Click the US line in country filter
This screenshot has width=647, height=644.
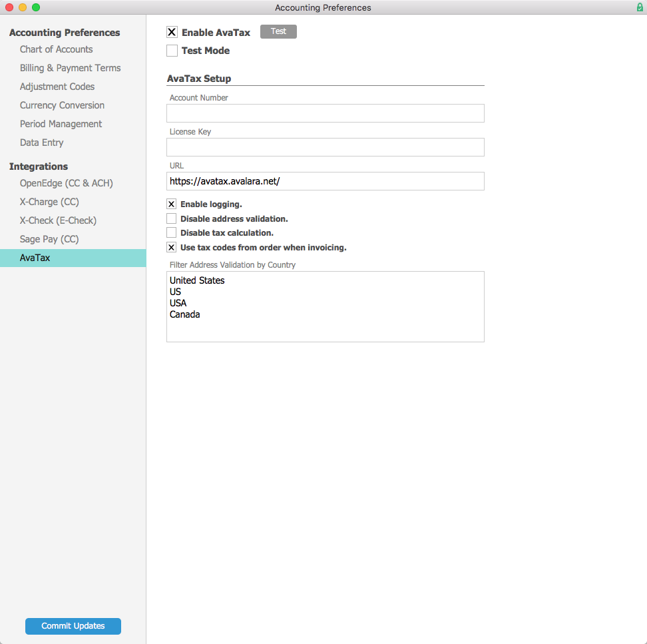click(x=175, y=292)
